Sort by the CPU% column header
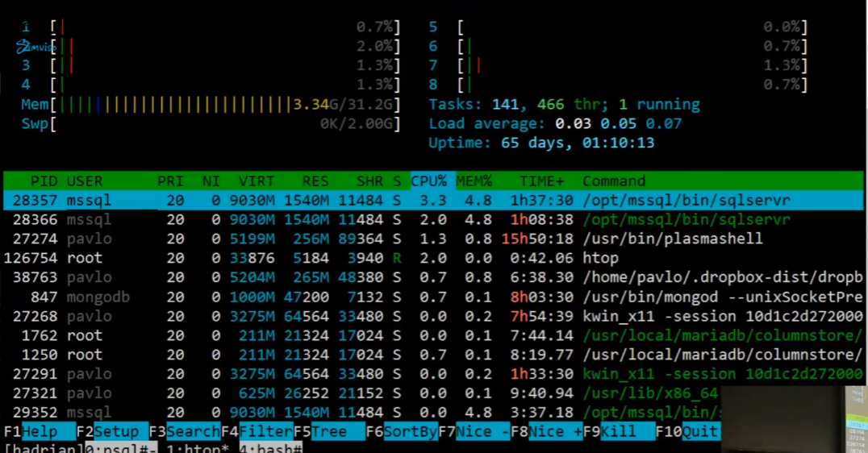Viewport: 868px width, 453px height. click(x=431, y=181)
